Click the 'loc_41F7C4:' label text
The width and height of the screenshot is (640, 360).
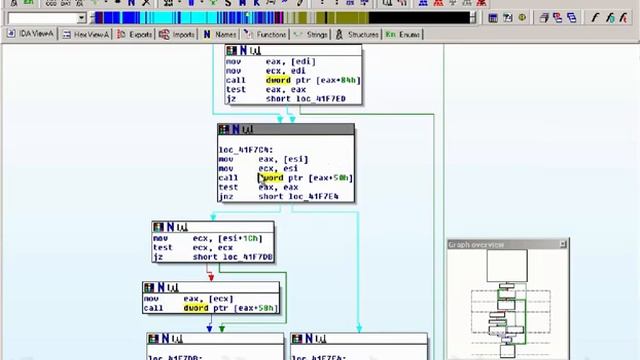pyautogui.click(x=246, y=150)
